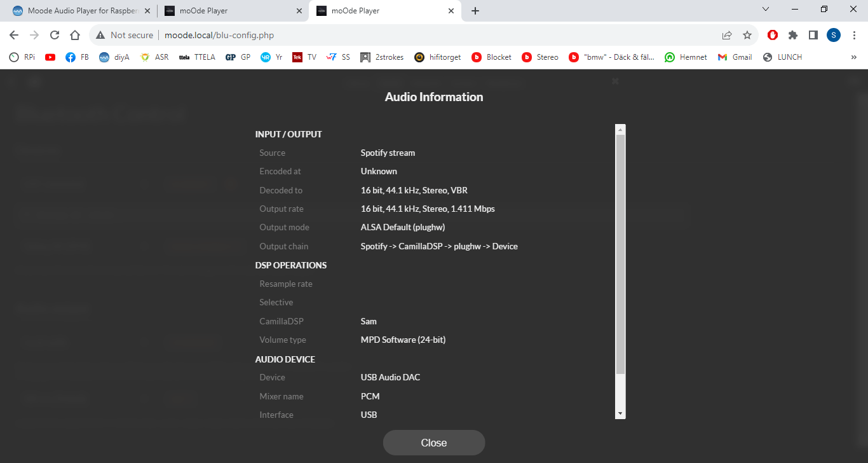Image resolution: width=868 pixels, height=463 pixels.
Task: Select the Encoded at value "Unknown"
Action: coord(379,171)
